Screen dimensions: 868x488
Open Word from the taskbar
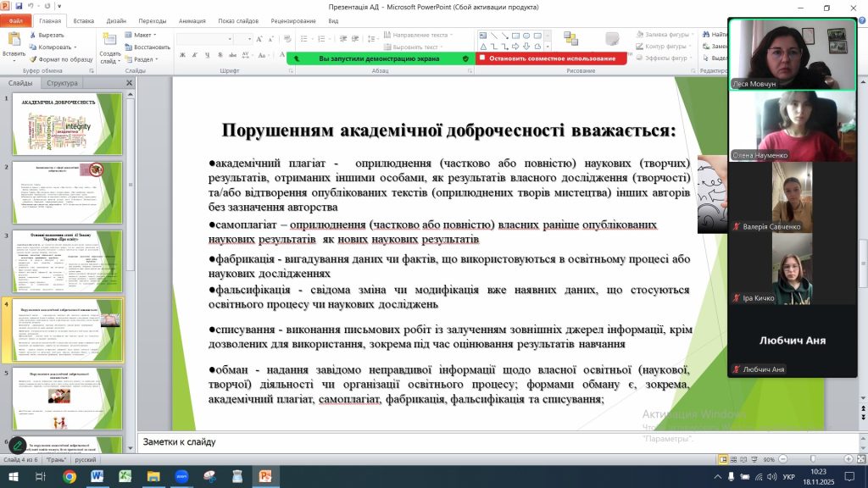97,476
